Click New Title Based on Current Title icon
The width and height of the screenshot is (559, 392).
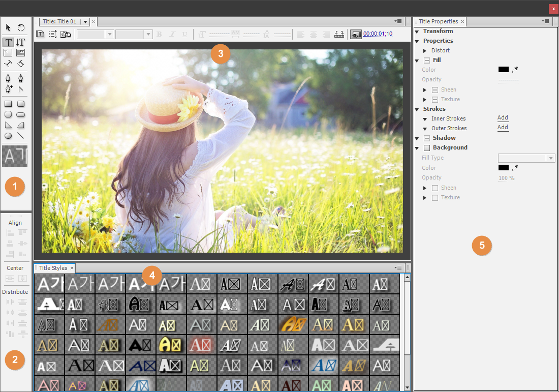pos(40,34)
